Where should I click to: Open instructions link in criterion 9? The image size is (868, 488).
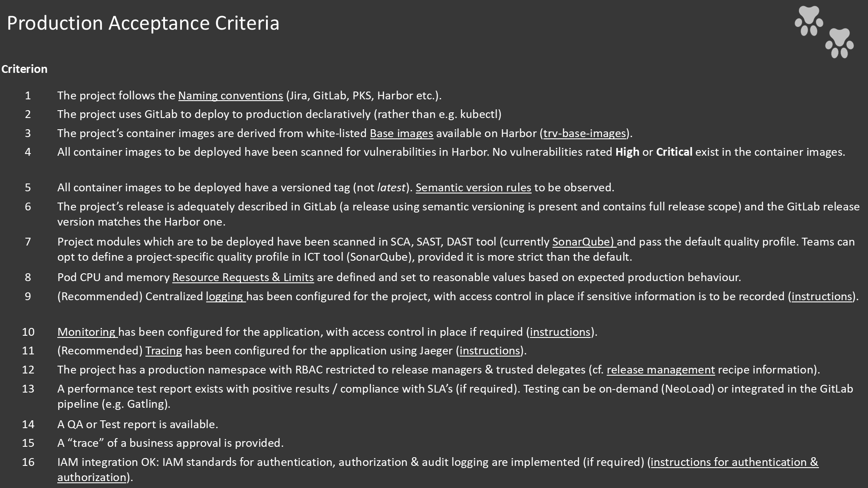(822, 296)
